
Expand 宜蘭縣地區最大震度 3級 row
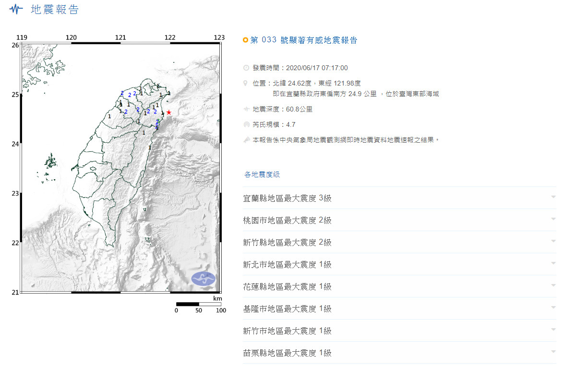pyautogui.click(x=399, y=198)
